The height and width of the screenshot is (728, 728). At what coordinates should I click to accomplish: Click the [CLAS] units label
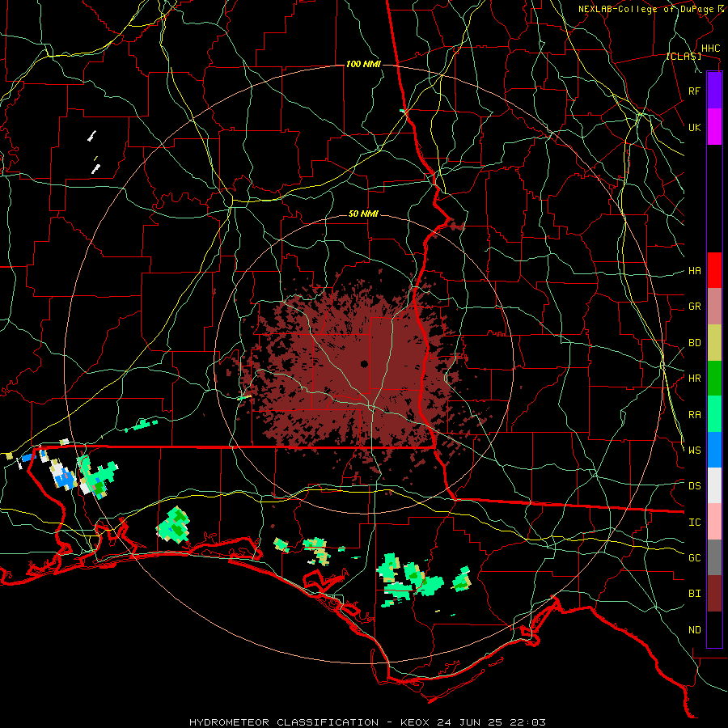[684, 57]
